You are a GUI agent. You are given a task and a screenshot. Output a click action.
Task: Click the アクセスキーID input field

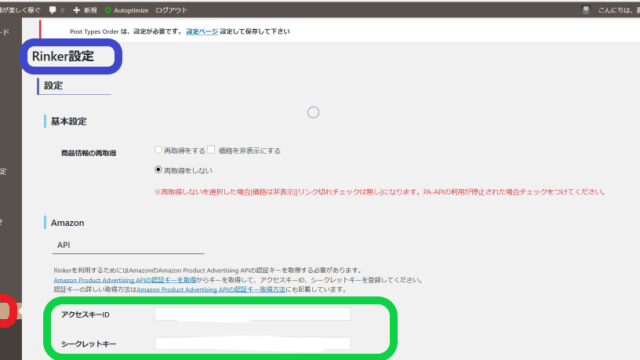tap(253, 314)
